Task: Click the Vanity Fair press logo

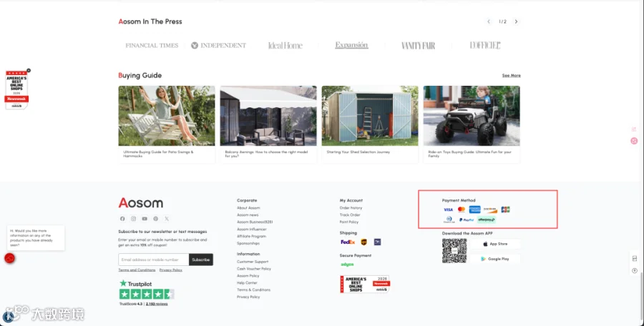Action: (x=418, y=46)
